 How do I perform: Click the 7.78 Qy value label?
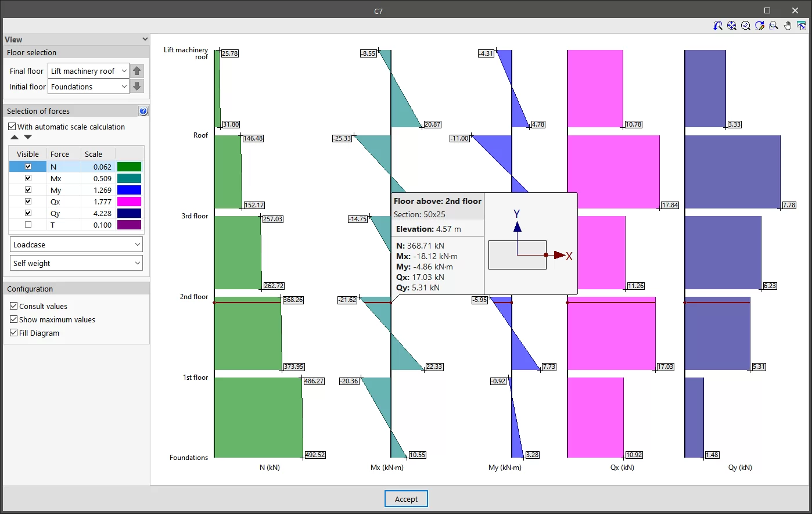pyautogui.click(x=789, y=205)
